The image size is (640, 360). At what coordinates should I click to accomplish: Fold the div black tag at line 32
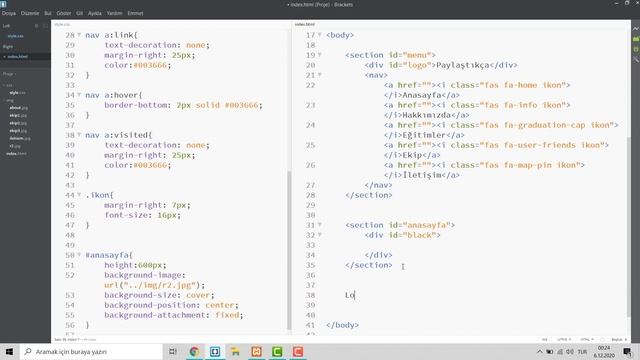coord(320,235)
